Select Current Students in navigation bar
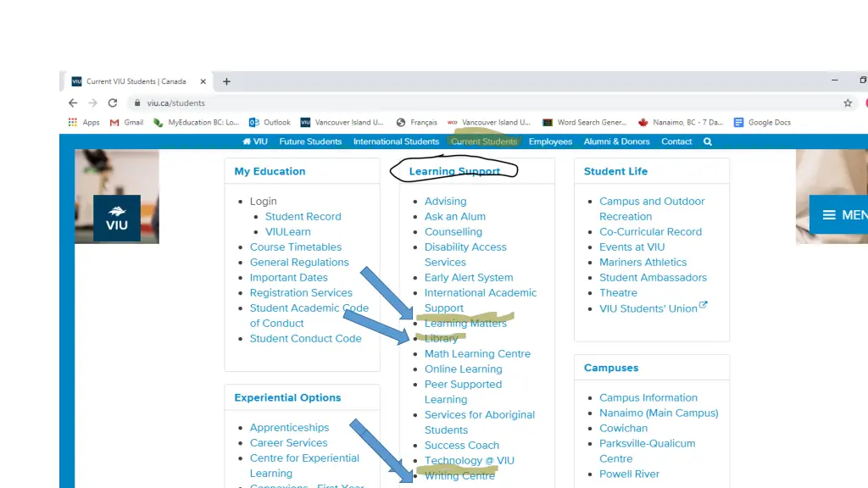Image resolution: width=868 pixels, height=488 pixels. click(x=484, y=141)
